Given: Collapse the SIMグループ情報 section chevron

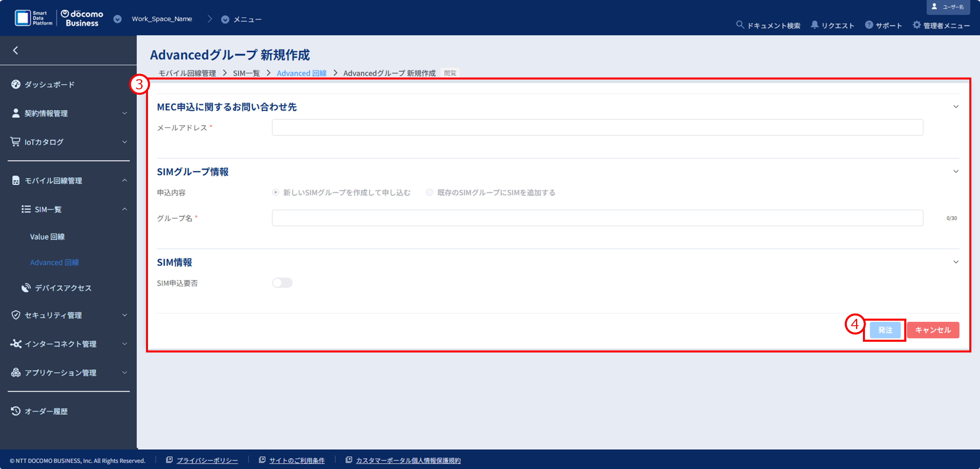Looking at the screenshot, I should [x=956, y=171].
